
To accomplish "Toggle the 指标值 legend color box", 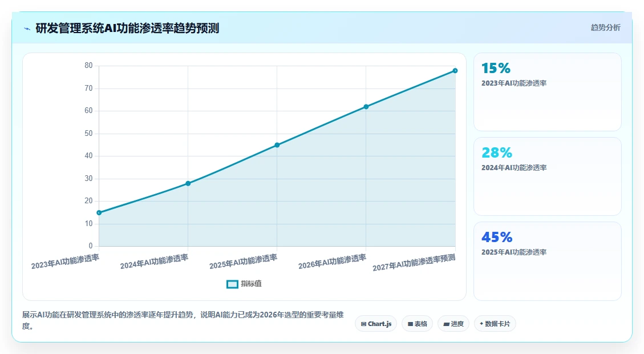I will pyautogui.click(x=233, y=284).
